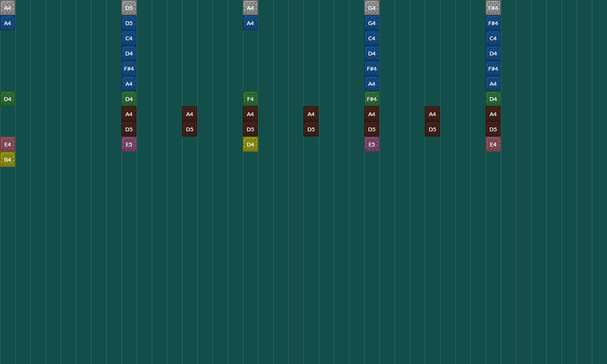Click the brown A4 block below green F#4

pyautogui.click(x=372, y=114)
